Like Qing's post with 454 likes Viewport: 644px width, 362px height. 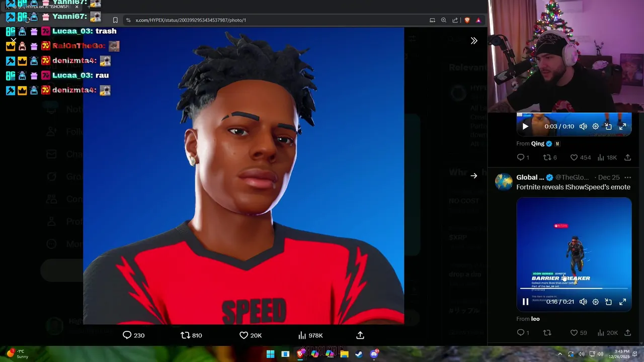point(580,157)
